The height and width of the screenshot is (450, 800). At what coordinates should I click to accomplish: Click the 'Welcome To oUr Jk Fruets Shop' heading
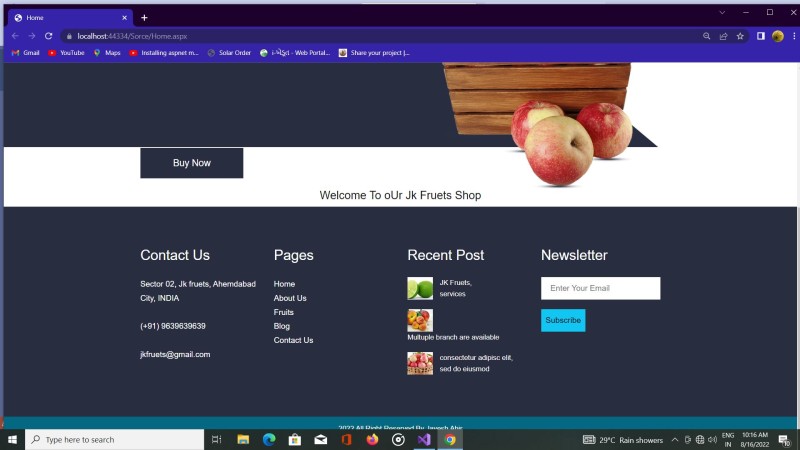(x=400, y=195)
